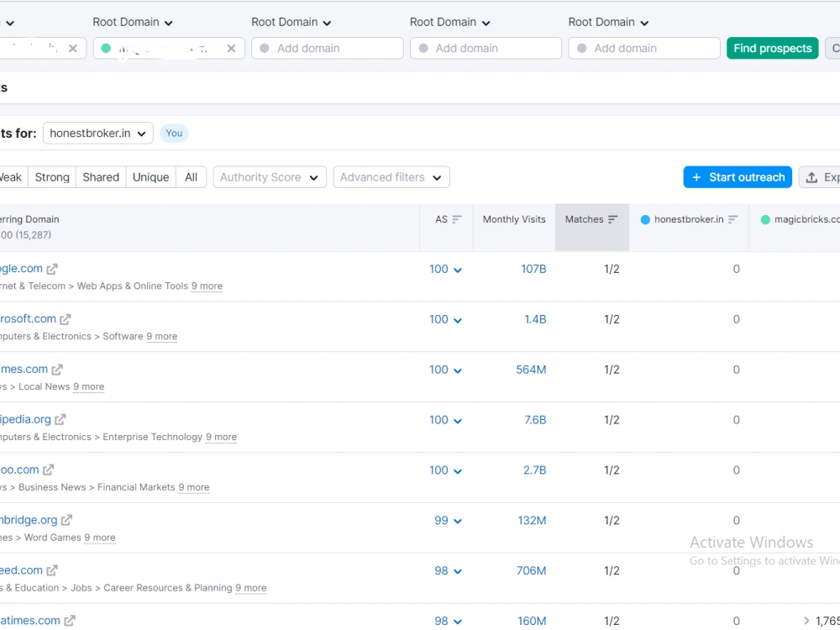The height and width of the screenshot is (630, 840).
Task: Expand AS 100 details for yahoo.com
Action: 446,470
